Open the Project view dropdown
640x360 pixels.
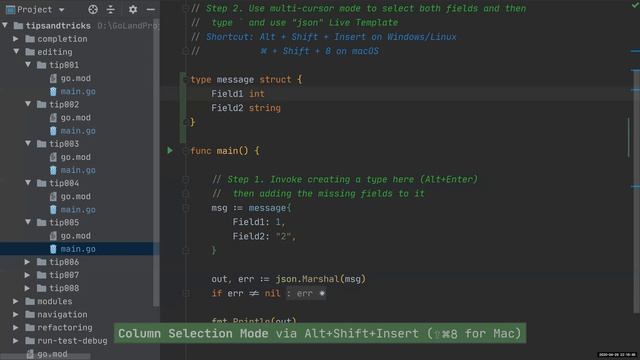coord(61,9)
